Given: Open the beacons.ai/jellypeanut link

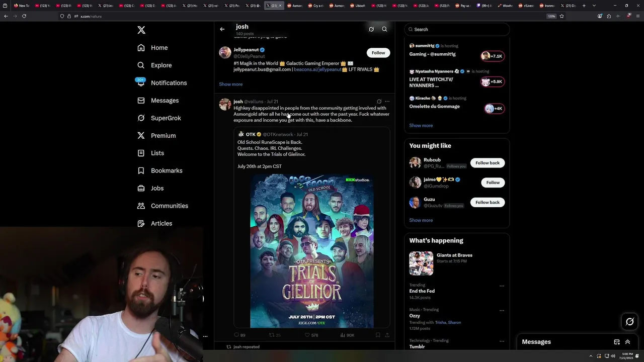Looking at the screenshot, I should [x=317, y=69].
